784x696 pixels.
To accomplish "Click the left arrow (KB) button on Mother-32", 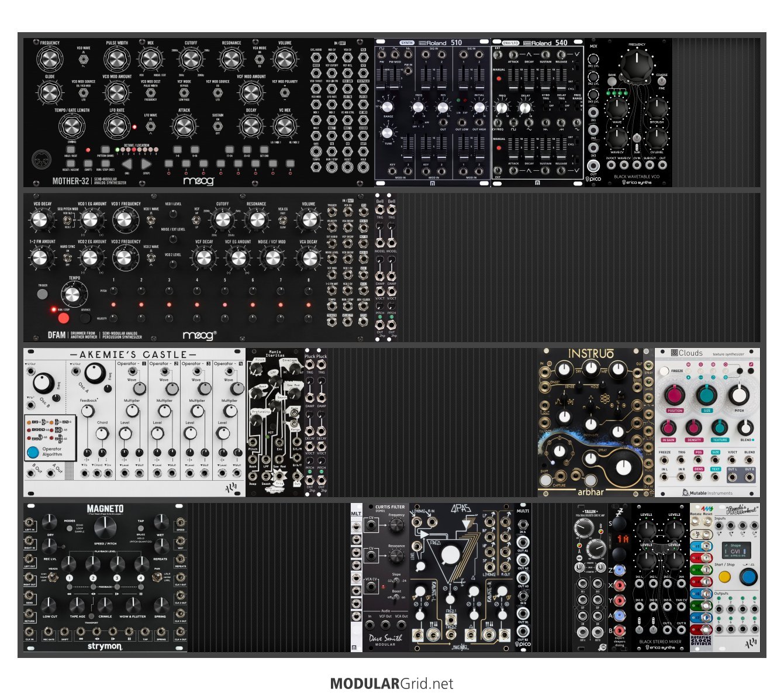I will 127,166.
